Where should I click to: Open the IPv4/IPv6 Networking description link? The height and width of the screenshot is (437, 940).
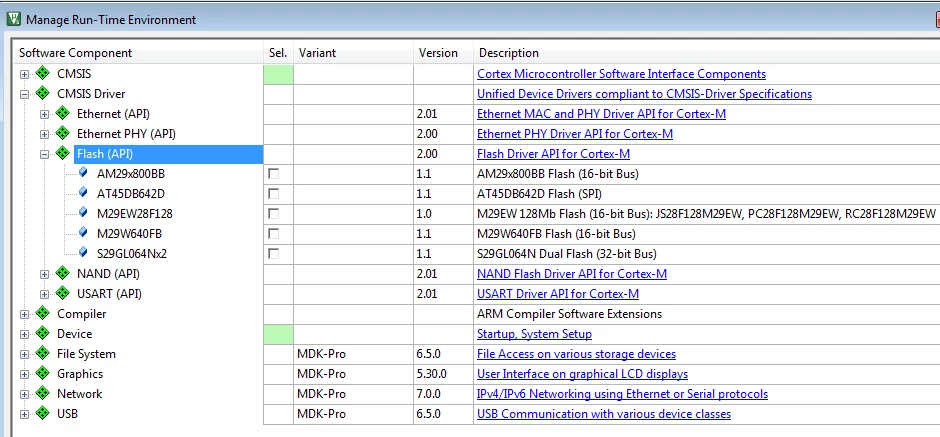coord(622,393)
